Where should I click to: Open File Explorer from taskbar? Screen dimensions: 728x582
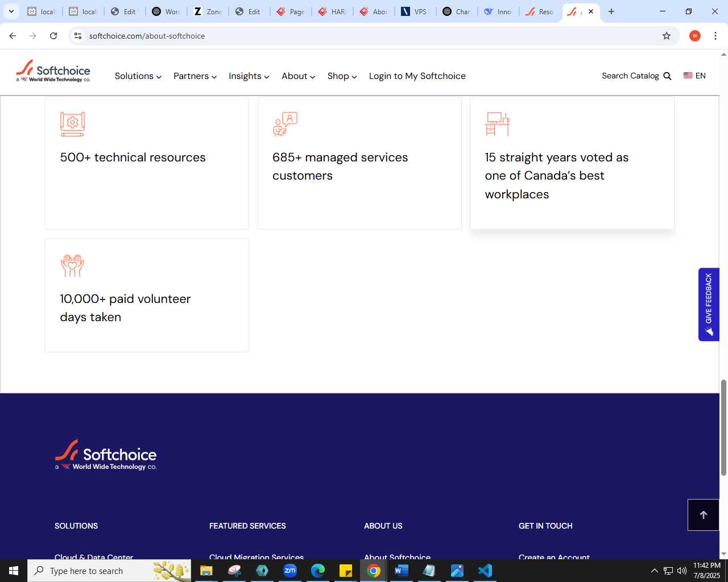[x=206, y=571]
